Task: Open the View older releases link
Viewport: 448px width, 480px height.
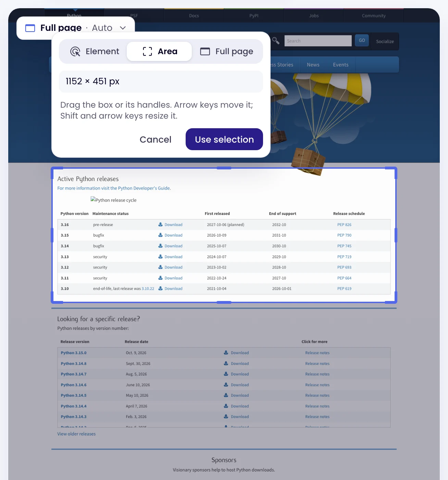Action: point(76,434)
